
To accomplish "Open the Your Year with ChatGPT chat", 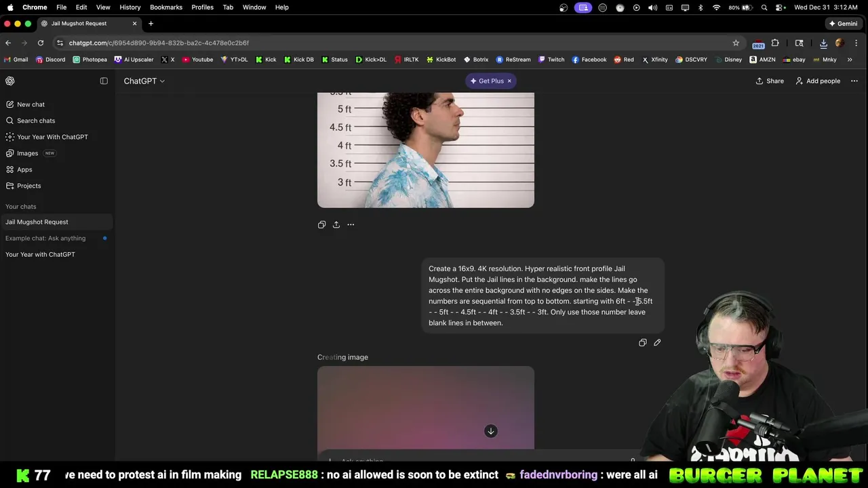I will tap(56, 254).
